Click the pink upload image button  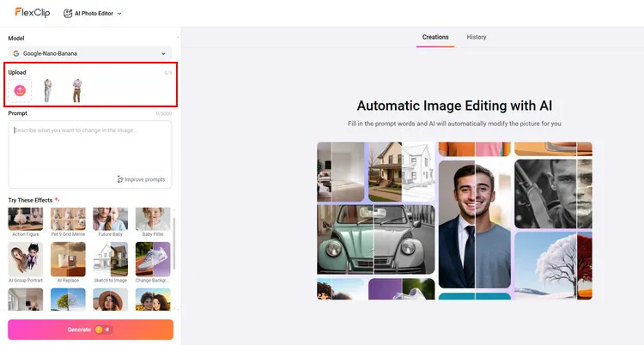pos(20,90)
